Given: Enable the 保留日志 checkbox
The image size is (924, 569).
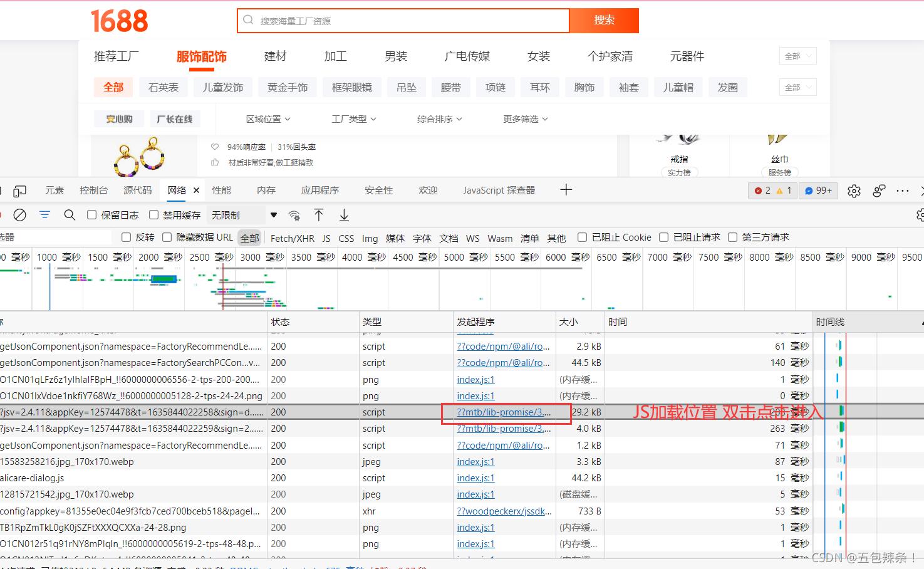Looking at the screenshot, I should click(91, 214).
